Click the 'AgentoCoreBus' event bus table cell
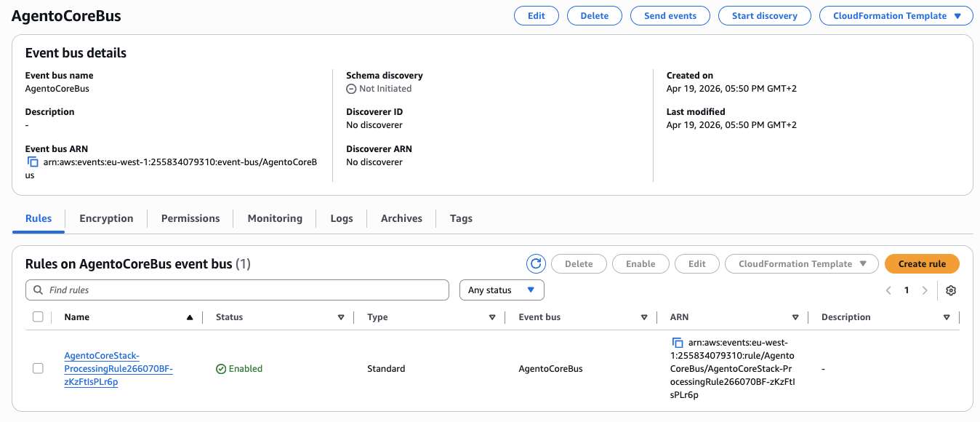The image size is (980, 422). click(550, 369)
